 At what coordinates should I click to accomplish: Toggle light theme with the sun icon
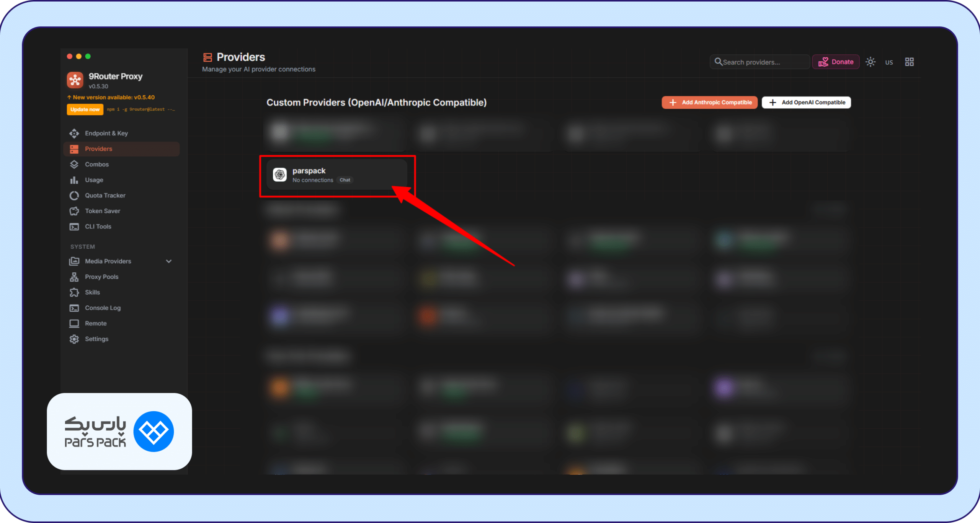point(871,62)
